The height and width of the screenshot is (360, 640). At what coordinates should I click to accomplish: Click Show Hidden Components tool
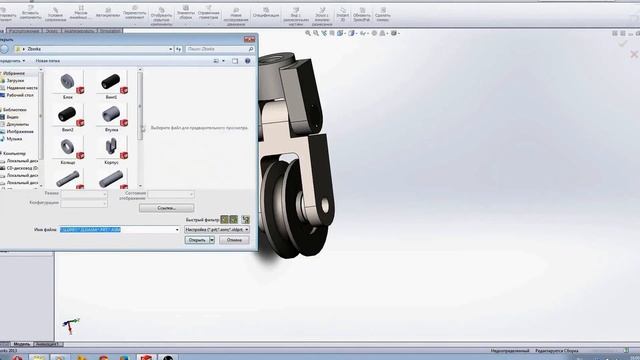[x=161, y=16]
